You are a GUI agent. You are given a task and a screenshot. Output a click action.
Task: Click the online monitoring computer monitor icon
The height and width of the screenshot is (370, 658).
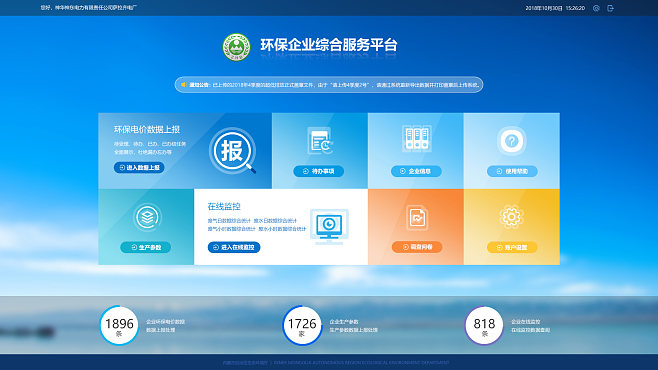coord(329,227)
